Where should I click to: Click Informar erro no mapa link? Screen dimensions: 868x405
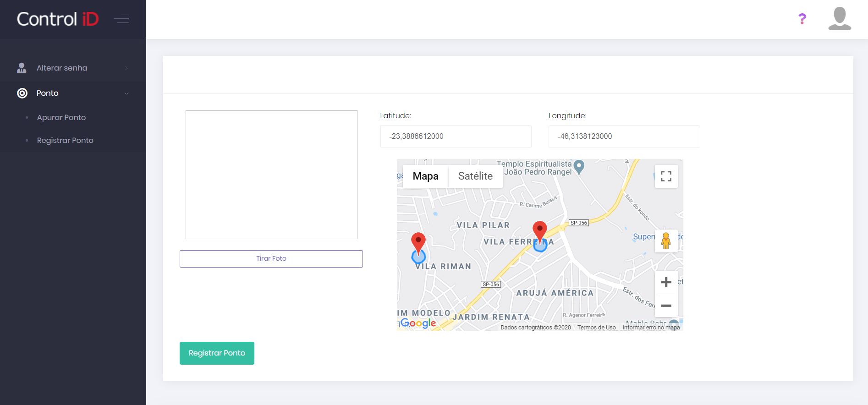(x=651, y=327)
